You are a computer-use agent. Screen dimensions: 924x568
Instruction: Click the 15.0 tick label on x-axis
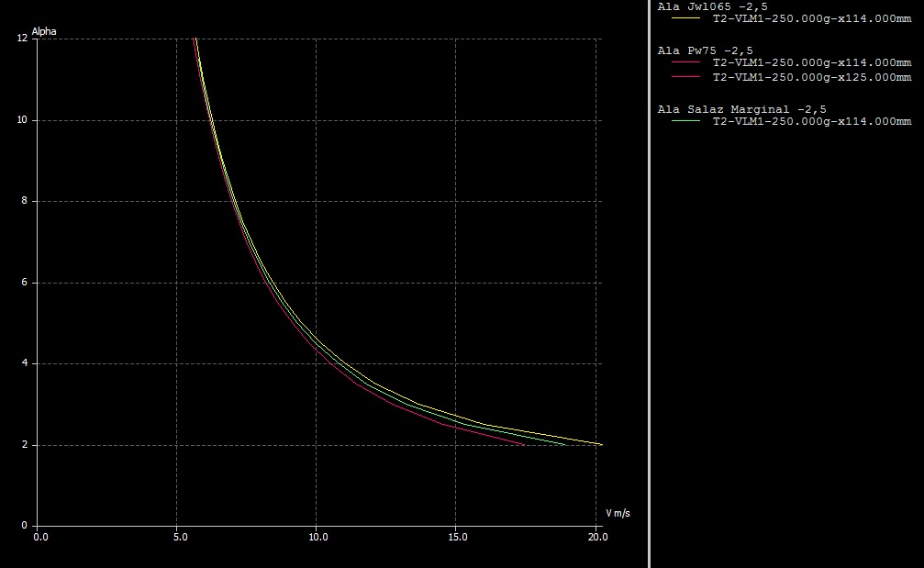pyautogui.click(x=456, y=537)
